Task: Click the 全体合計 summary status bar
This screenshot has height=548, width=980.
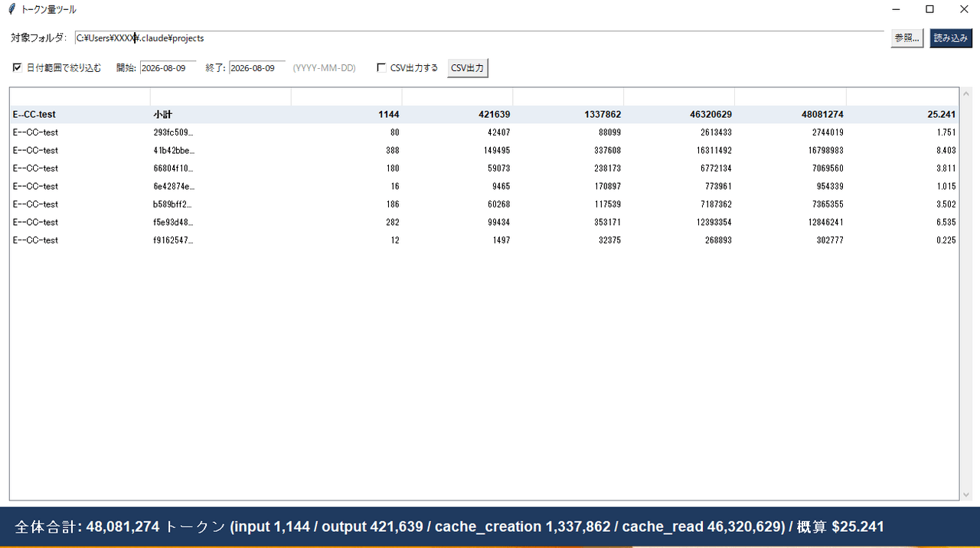Action: point(490,527)
